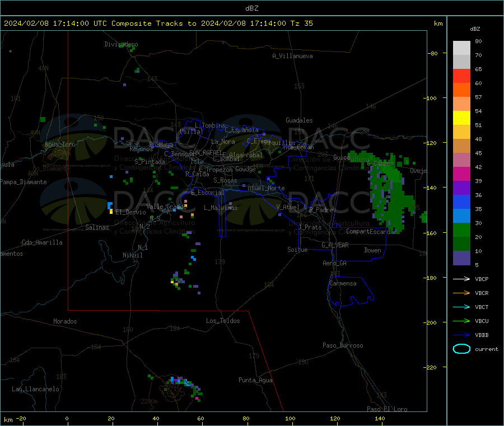This screenshot has width=504, height=426.
Task: Click the 'Agua_Toro' map label
Action: point(60,144)
